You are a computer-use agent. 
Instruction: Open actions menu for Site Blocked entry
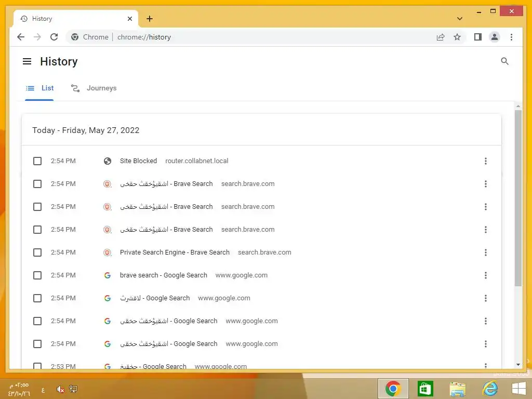[486, 161]
